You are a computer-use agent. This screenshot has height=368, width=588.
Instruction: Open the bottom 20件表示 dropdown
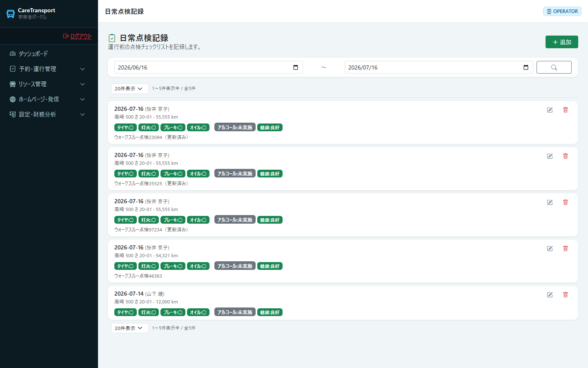point(129,328)
